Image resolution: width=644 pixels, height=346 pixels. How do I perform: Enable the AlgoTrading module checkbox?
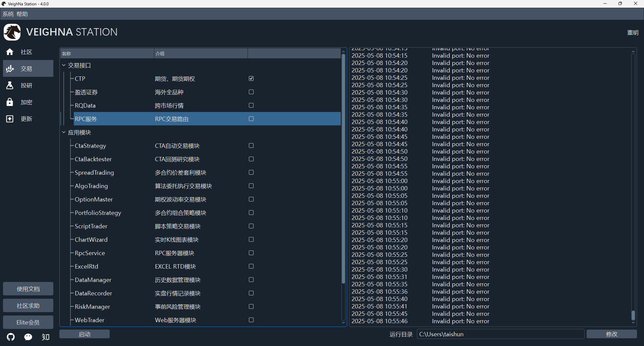251,186
